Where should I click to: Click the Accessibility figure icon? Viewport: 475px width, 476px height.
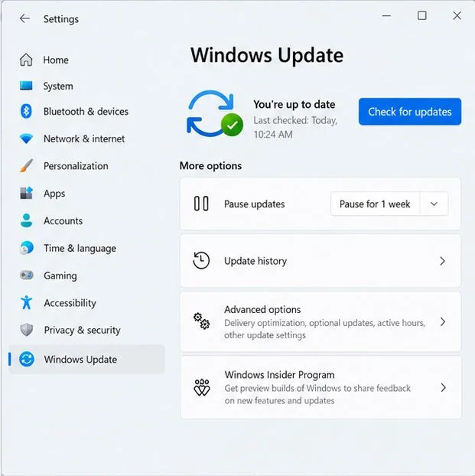27,302
